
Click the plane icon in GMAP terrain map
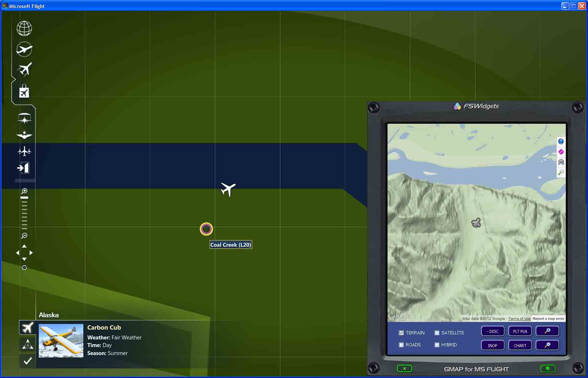(x=476, y=223)
